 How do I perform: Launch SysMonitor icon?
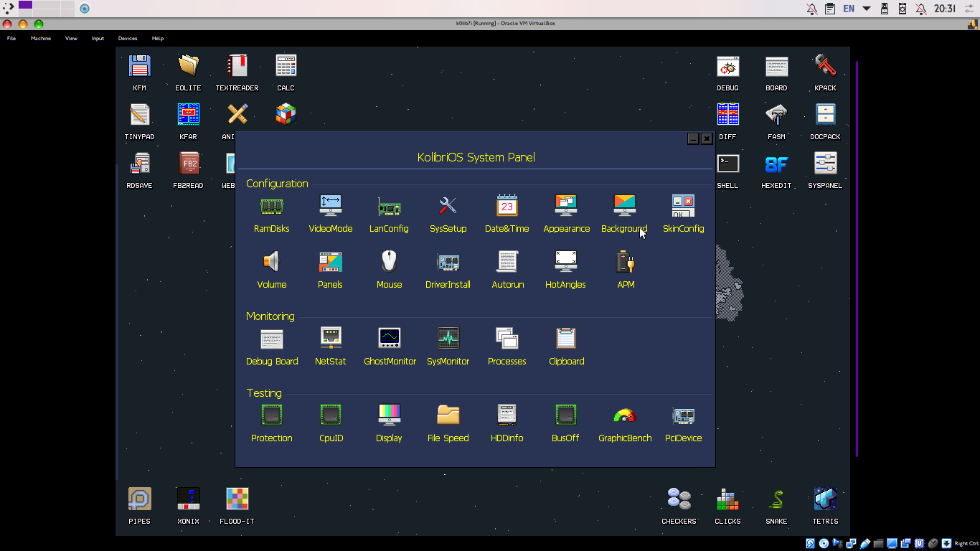click(x=448, y=339)
